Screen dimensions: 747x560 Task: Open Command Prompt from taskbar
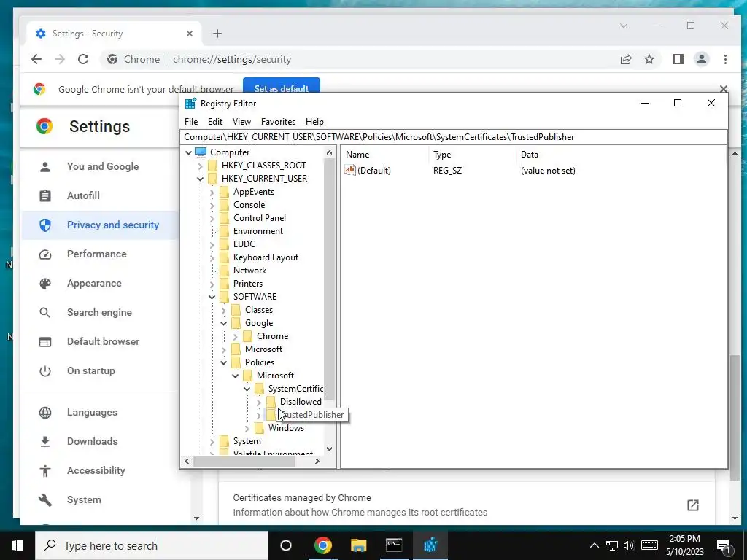click(394, 545)
